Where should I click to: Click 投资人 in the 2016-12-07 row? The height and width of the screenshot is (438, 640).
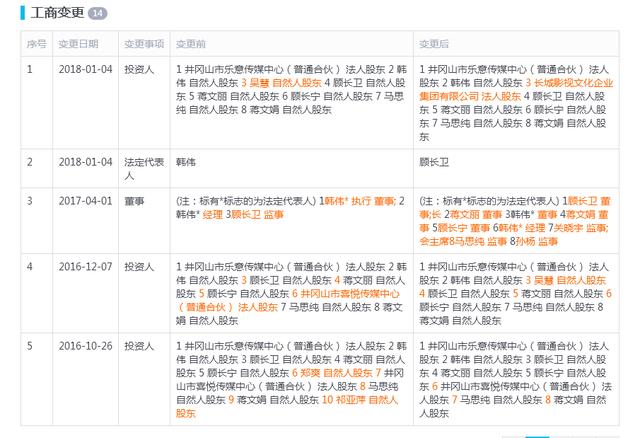click(139, 267)
